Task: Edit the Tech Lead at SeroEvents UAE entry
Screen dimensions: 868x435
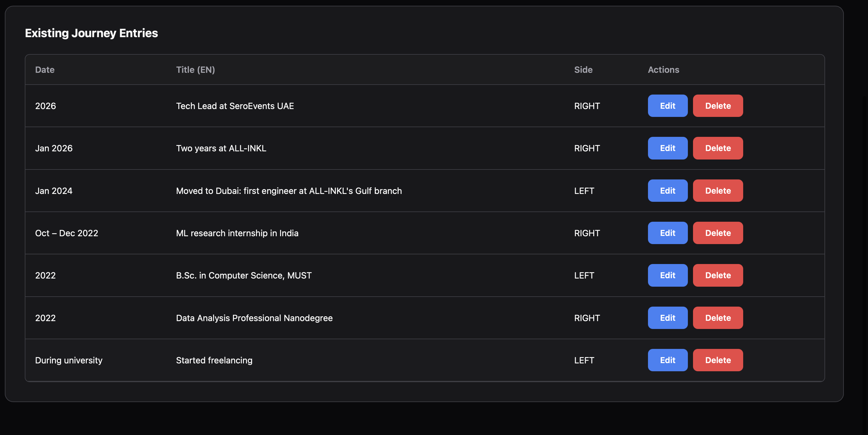Action: (x=668, y=106)
